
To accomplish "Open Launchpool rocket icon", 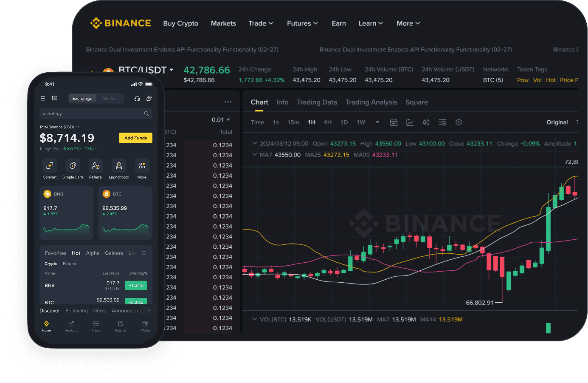I will 119,165.
